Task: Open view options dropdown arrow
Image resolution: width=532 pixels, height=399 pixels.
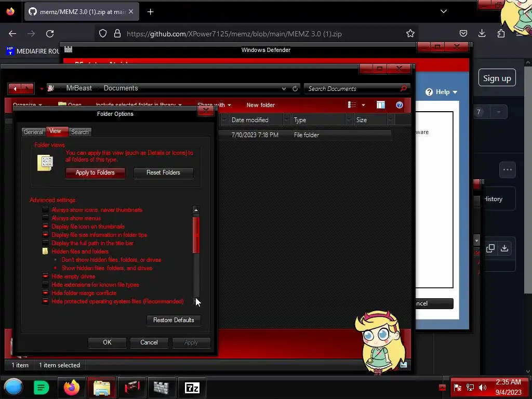Action: coord(363,105)
